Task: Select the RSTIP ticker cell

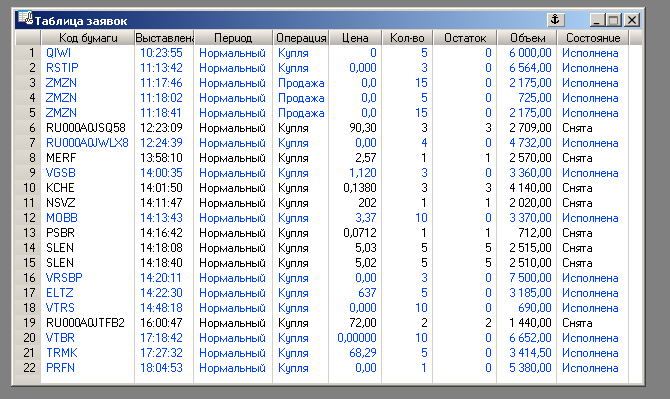Action: click(x=62, y=68)
